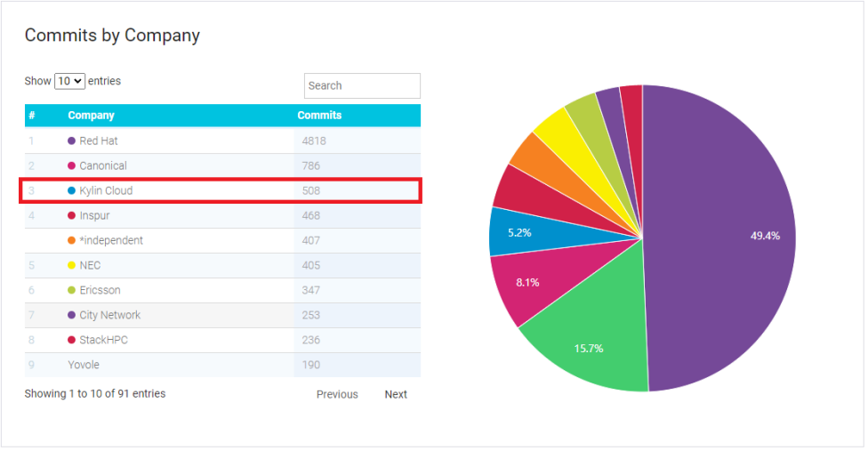Go to the Next page
Viewport: 868px width, 451px height.
point(396,394)
